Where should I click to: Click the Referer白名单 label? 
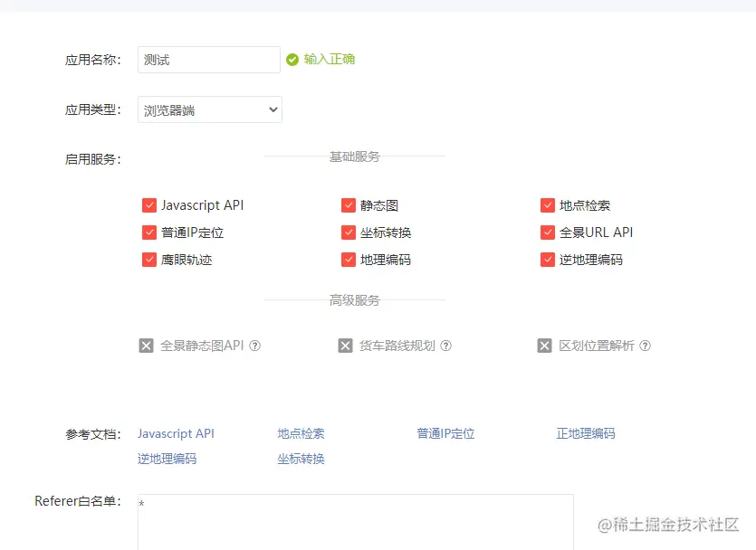tap(78, 501)
